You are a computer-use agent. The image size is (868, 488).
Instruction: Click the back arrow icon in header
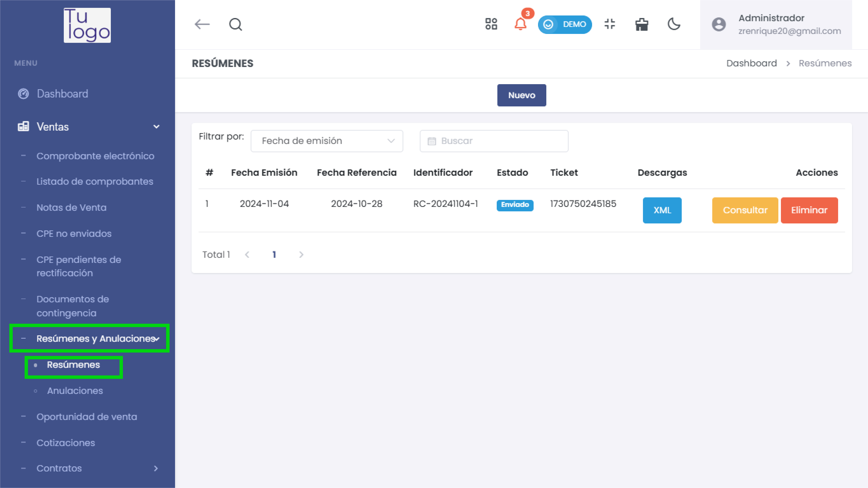click(202, 24)
